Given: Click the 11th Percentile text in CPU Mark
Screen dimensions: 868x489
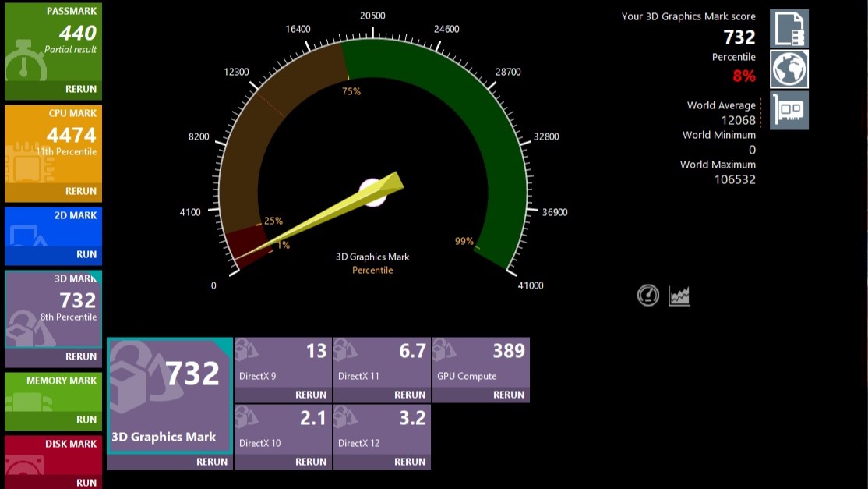Looking at the screenshot, I should click(x=66, y=152).
